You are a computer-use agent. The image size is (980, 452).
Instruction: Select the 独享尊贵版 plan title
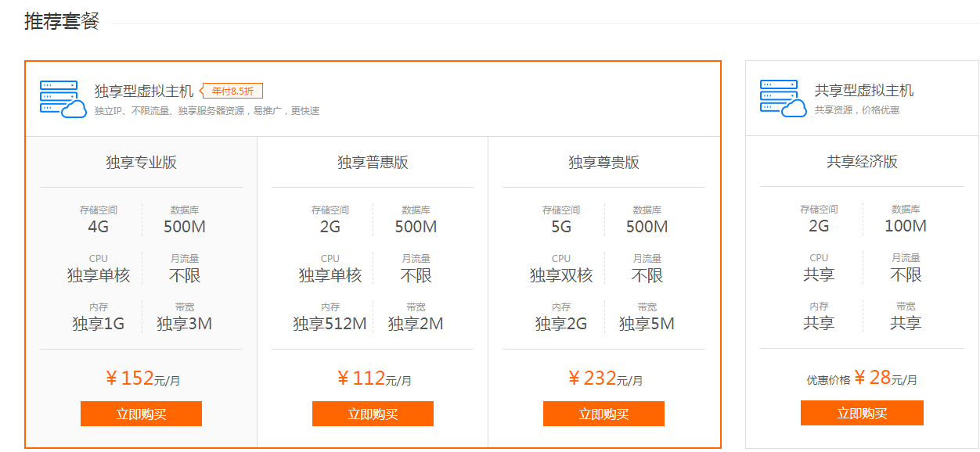tap(603, 163)
